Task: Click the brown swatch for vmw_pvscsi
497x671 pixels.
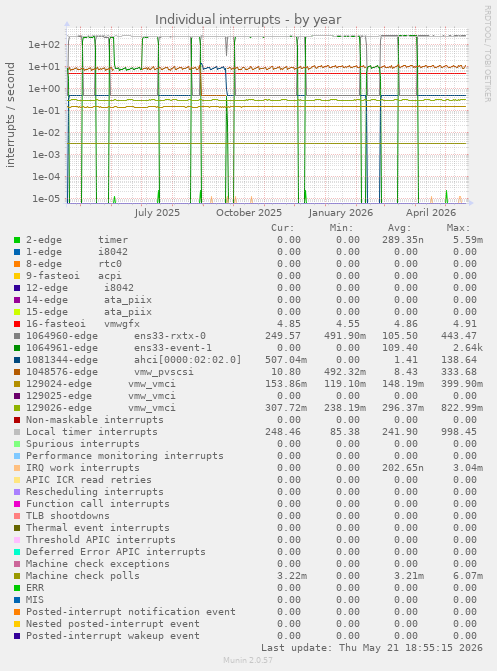Action: (x=17, y=372)
